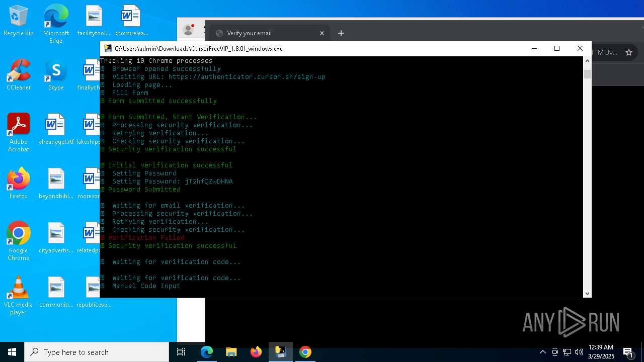The width and height of the screenshot is (644, 362).
Task: Maximize the CursorFreeVIP console window
Action: [x=557, y=49]
